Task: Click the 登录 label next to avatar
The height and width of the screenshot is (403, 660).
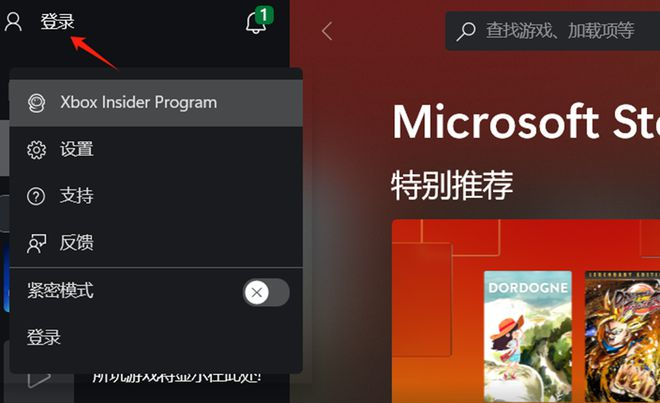Action: pos(57,21)
